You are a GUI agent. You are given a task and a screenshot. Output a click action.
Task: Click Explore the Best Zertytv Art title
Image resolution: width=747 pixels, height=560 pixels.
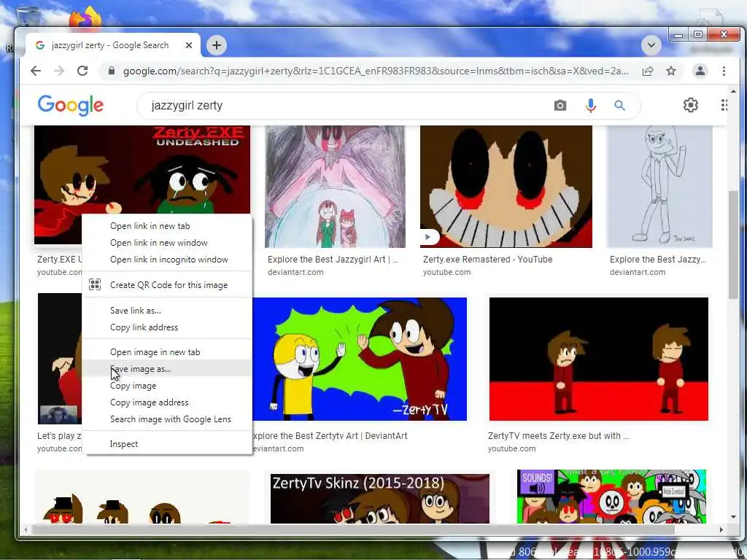(330, 436)
